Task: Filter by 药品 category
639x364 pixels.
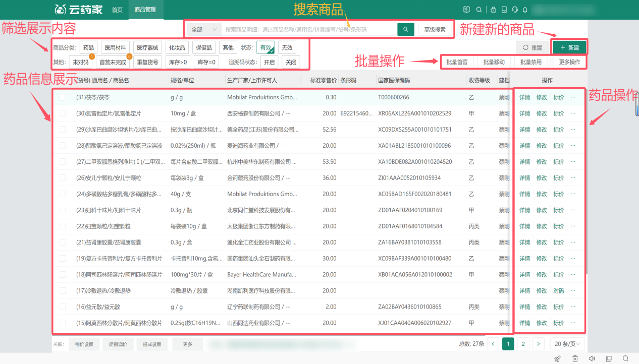Action: (x=88, y=47)
